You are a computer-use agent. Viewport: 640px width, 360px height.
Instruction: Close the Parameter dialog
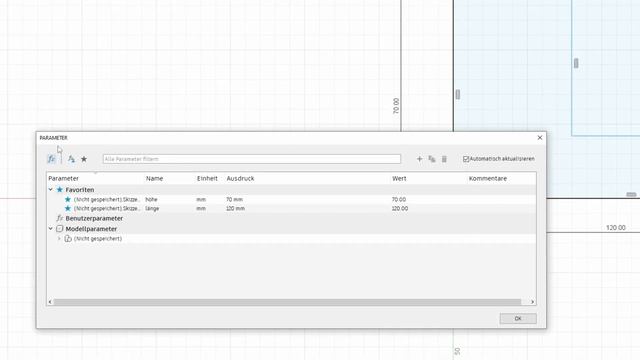[x=540, y=138]
